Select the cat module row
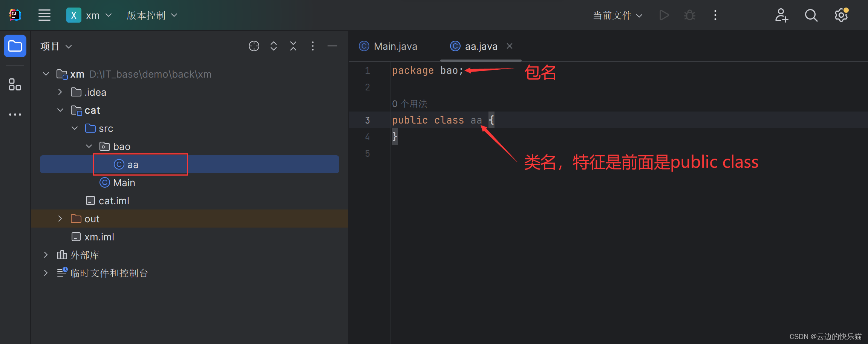This screenshot has height=344, width=868. pyautogui.click(x=190, y=110)
